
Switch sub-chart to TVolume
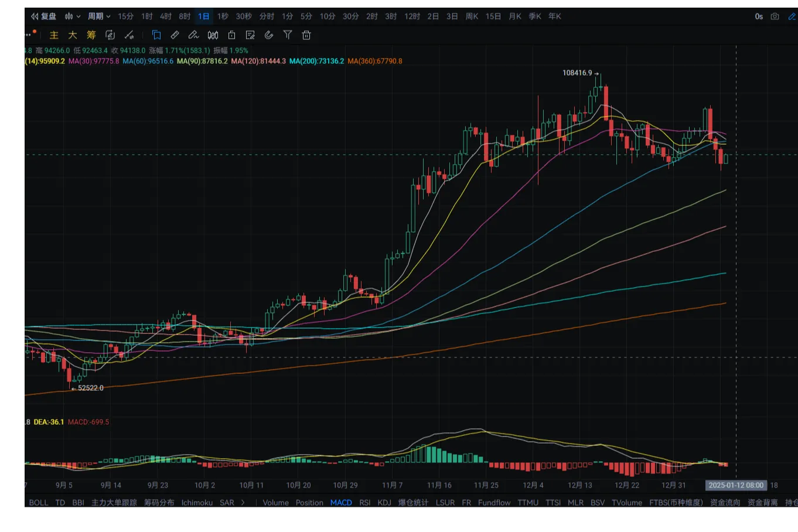[x=627, y=503]
